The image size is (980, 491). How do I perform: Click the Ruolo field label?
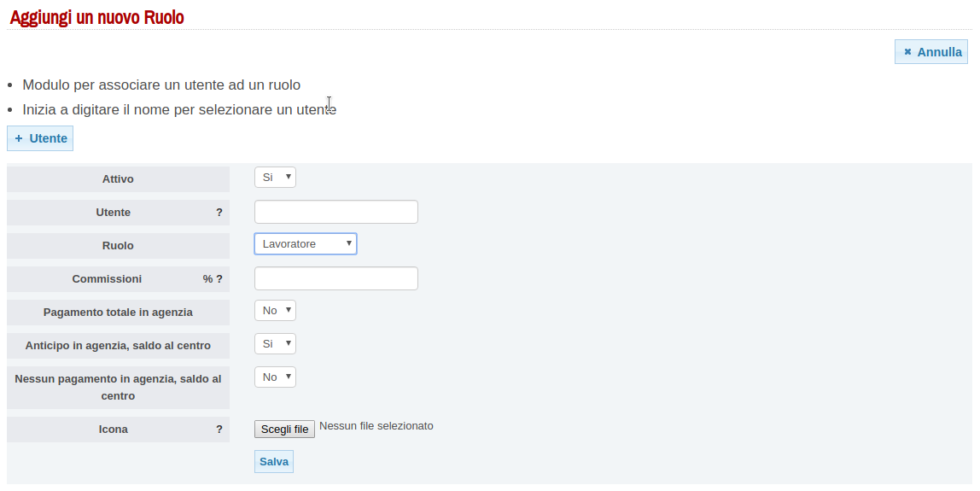point(118,246)
